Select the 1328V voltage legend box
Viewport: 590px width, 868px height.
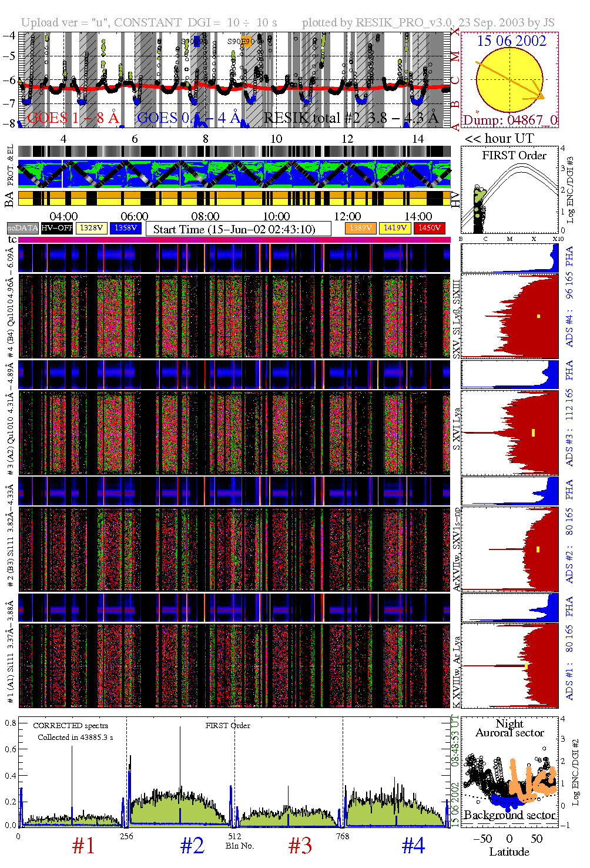point(92,228)
